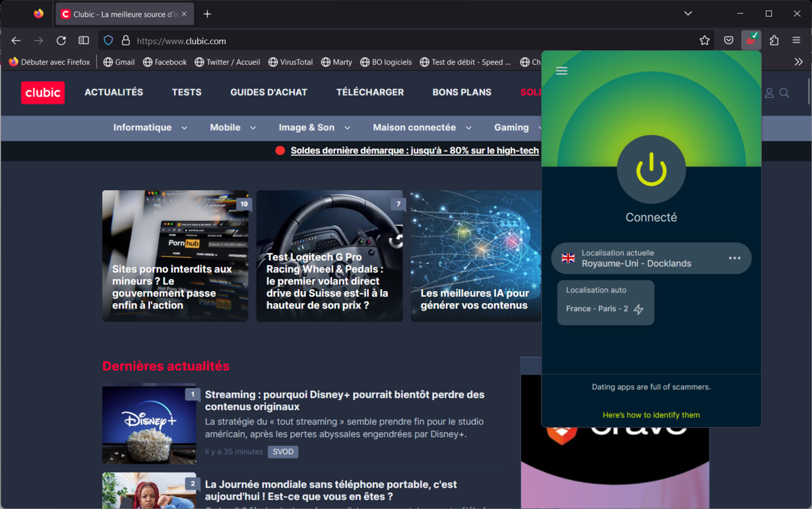Viewport: 812px width, 509px height.
Task: Open the Facebook bookmark
Action: [164, 62]
